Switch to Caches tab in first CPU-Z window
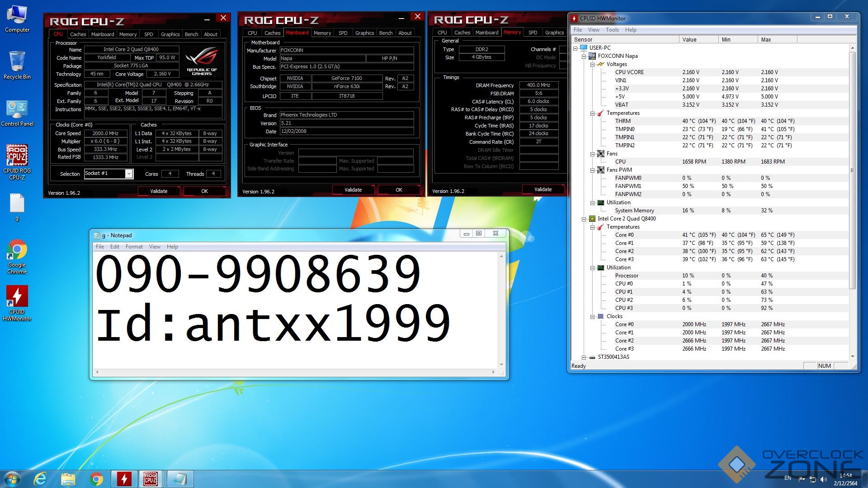The image size is (868, 488). (78, 34)
